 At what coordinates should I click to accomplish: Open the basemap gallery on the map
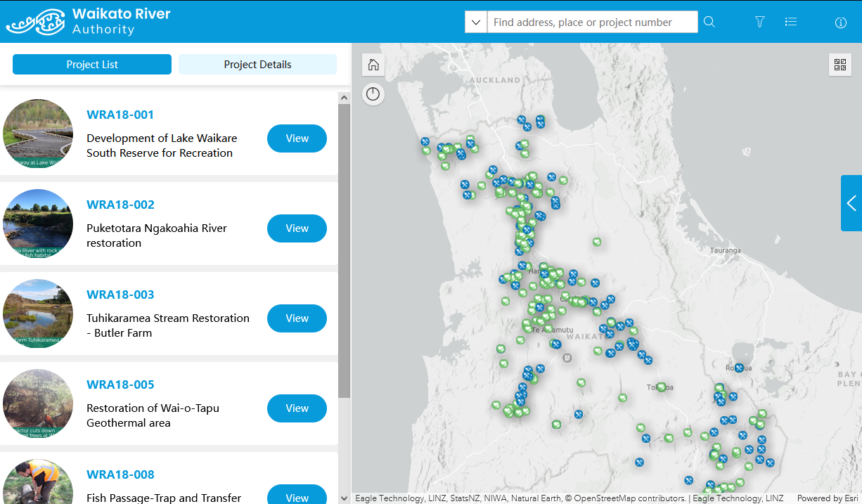pos(840,64)
